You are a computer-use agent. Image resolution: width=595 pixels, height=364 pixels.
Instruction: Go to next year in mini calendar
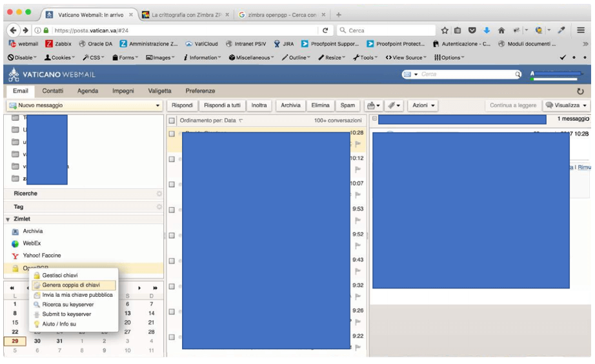click(155, 288)
